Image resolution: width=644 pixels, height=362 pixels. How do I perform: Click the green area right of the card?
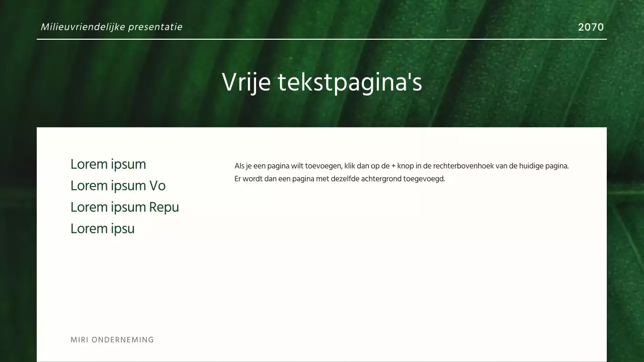tap(625, 226)
